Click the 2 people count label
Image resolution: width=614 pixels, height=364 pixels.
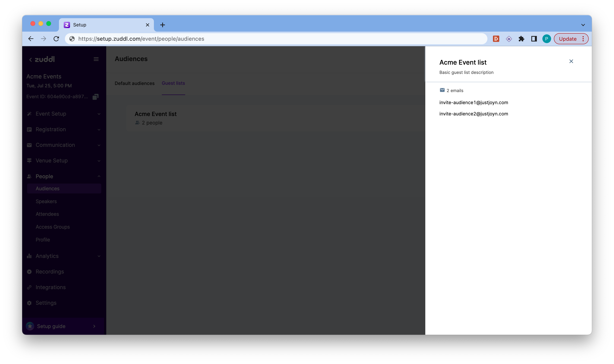point(152,123)
